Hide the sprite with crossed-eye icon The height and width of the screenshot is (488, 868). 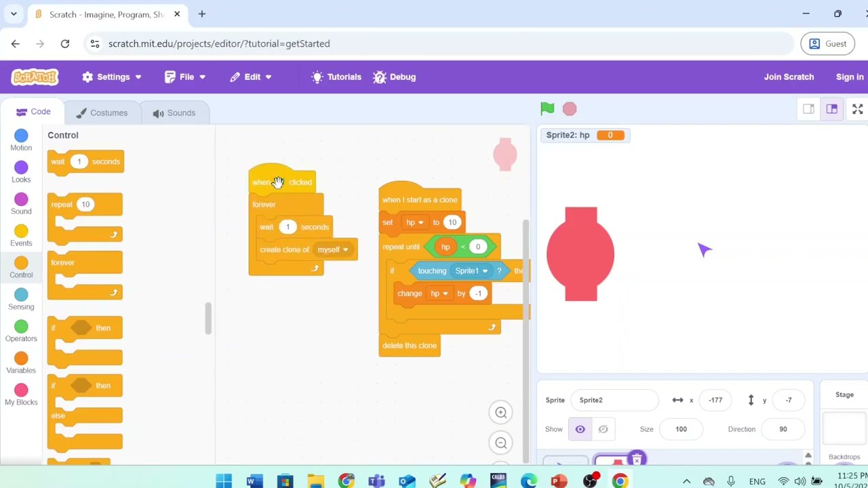pyautogui.click(x=603, y=429)
